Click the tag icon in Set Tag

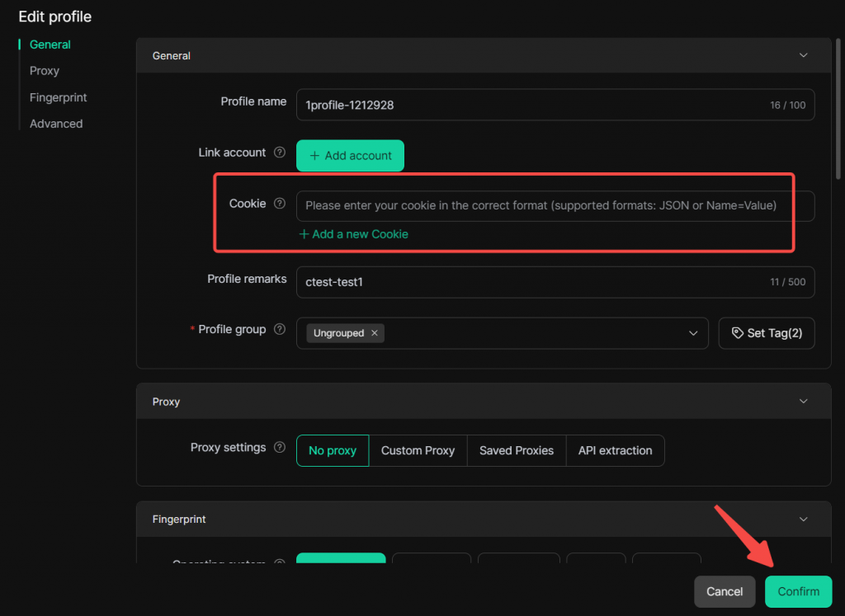point(737,333)
